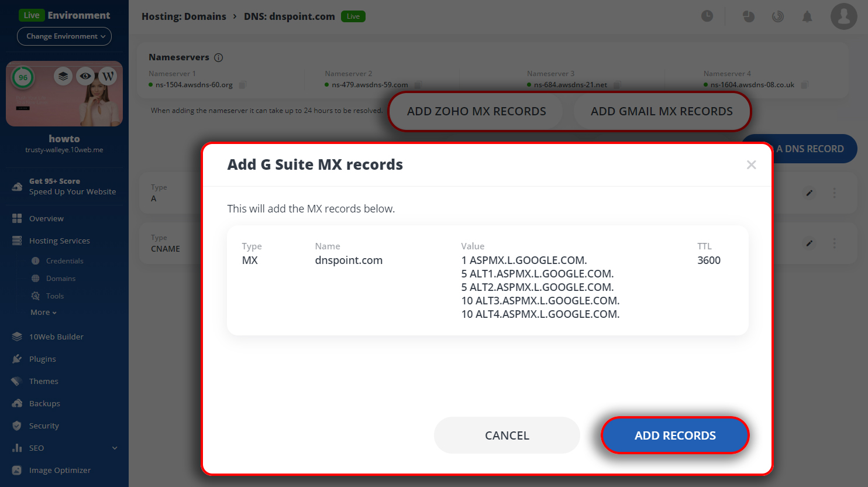Click Hosting: Domains breadcrumb
Viewport: 868px width, 487px height.
pos(184,16)
